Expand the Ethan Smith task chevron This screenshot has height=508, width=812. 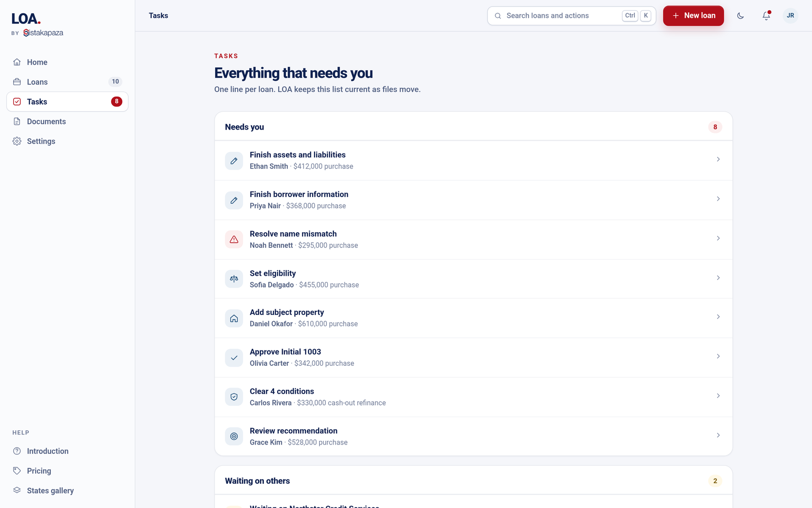tap(718, 160)
